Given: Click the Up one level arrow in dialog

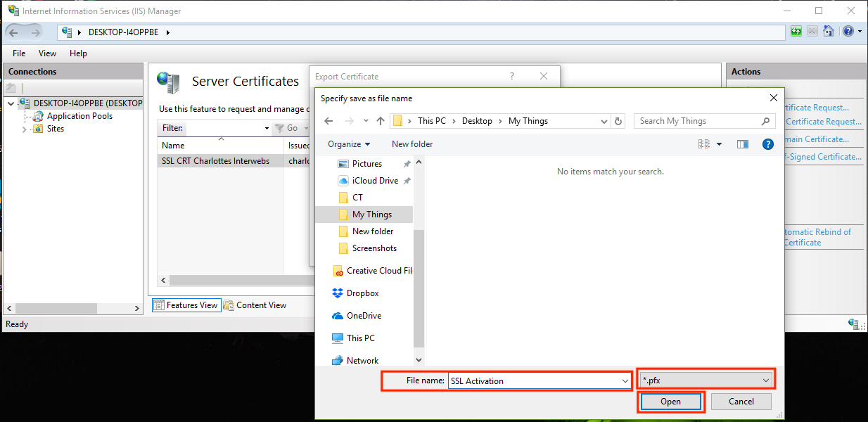Looking at the screenshot, I should pyautogui.click(x=381, y=121).
